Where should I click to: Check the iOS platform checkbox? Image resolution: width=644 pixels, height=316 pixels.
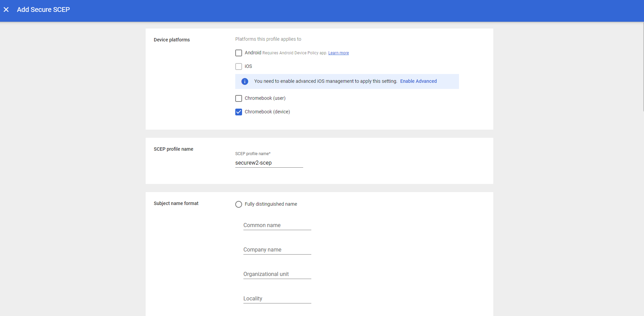(239, 67)
